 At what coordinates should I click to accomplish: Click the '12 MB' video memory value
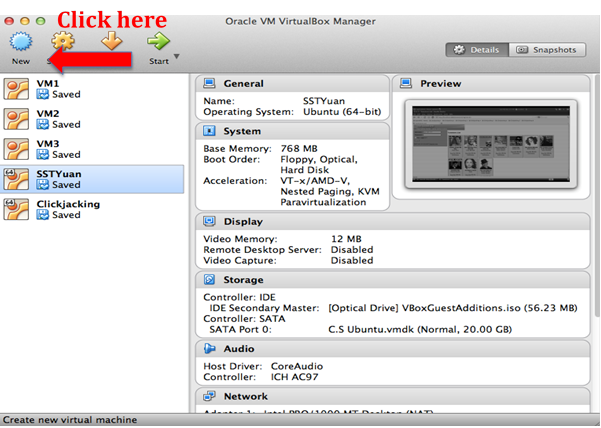pyautogui.click(x=346, y=239)
